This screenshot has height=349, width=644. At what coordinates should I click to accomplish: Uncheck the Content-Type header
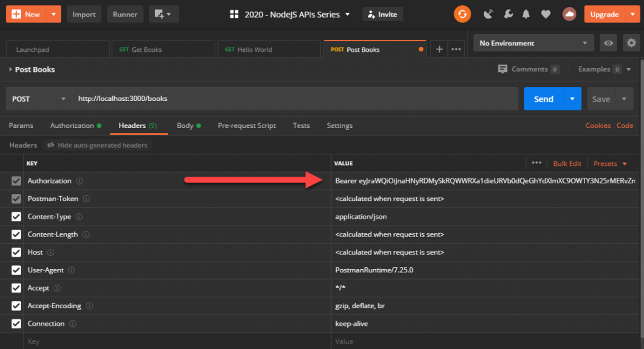[x=16, y=216]
